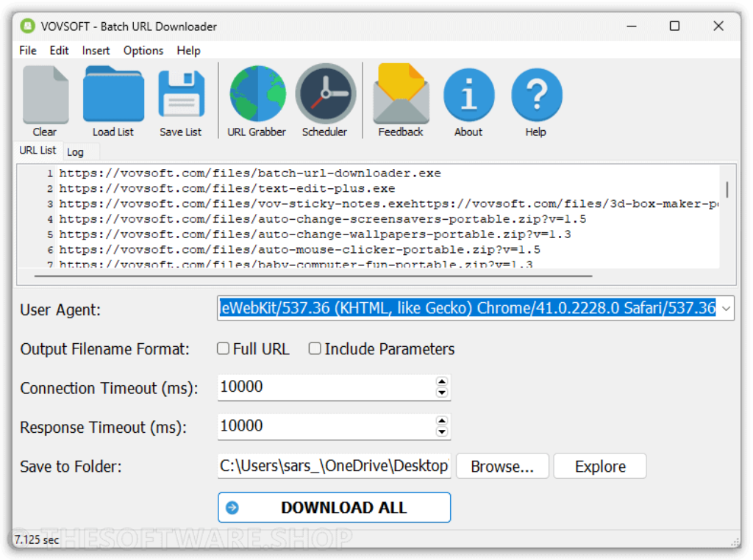Tick the Include Parameters checkbox
The width and height of the screenshot is (753, 560).
click(x=315, y=349)
